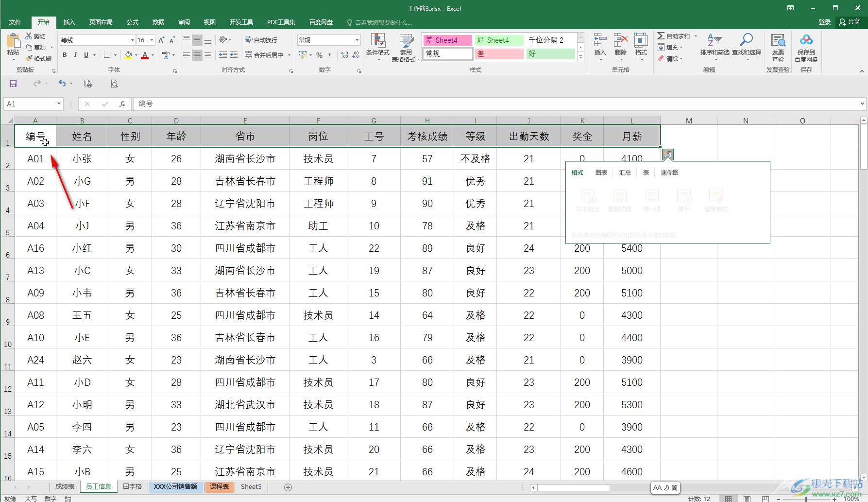Select the 差_Sheet4 pink cell style swatch
The height and width of the screenshot is (502, 868).
pos(447,40)
